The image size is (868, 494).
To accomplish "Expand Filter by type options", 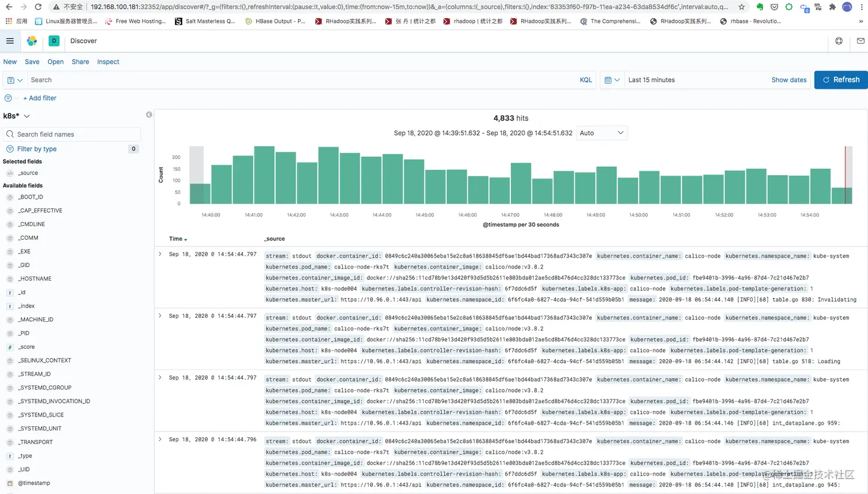I will tap(37, 149).
